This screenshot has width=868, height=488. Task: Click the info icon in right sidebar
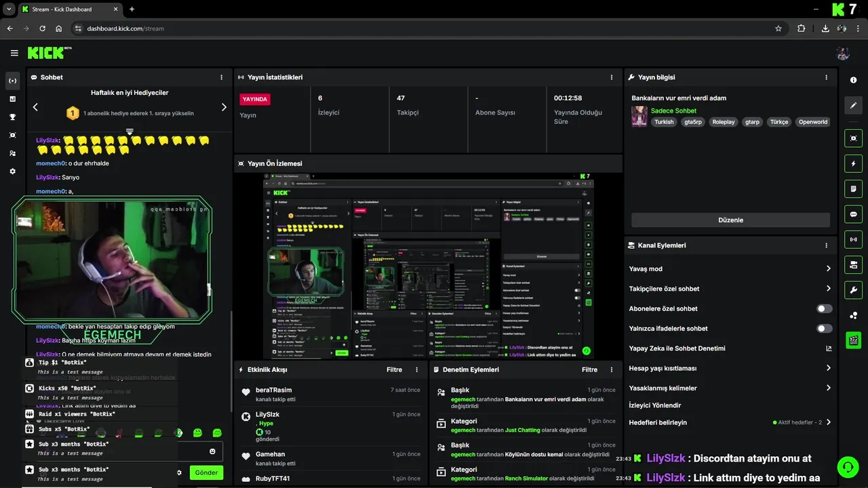853,80
